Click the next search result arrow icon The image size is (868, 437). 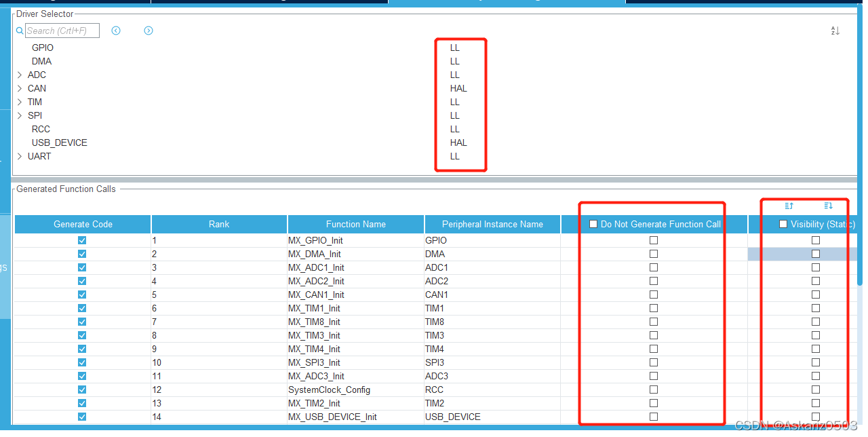[149, 31]
